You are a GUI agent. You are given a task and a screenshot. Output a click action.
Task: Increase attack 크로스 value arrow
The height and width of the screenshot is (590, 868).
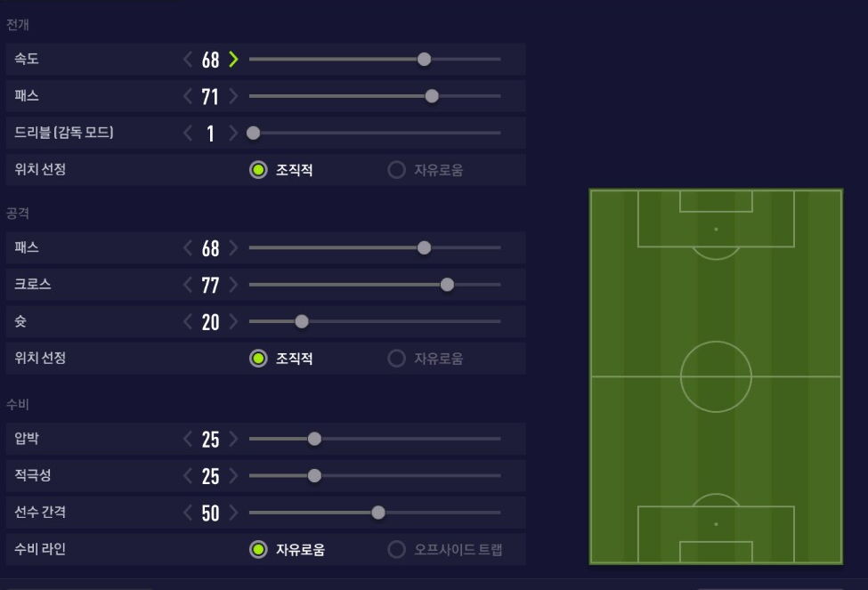coord(233,285)
